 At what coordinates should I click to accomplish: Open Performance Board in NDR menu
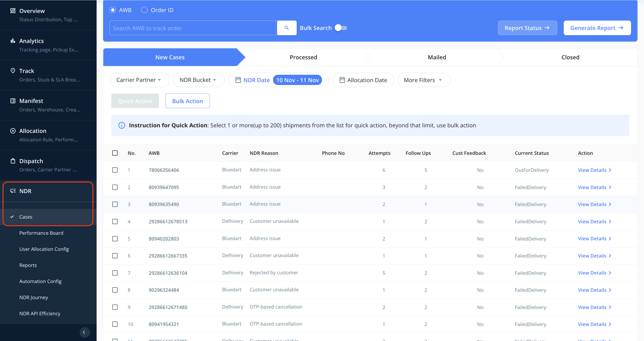tap(41, 233)
